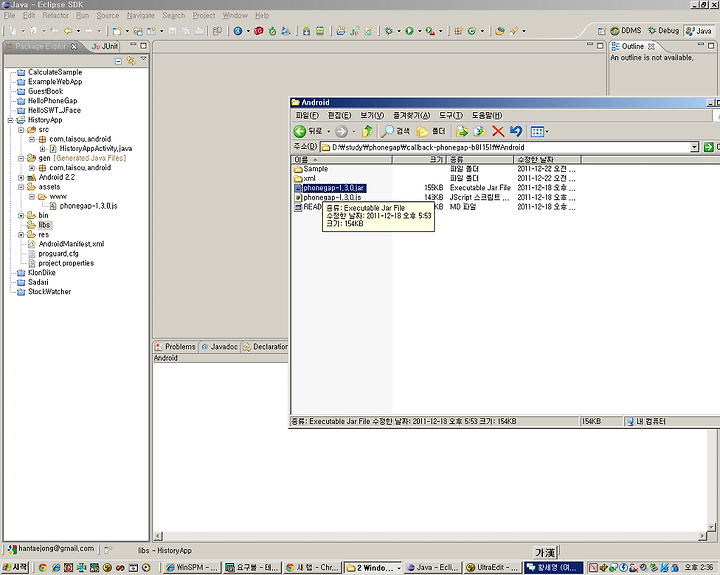The width and height of the screenshot is (720, 575).
Task: Click the New JUnit Test Case toolbar icon
Action: tap(354, 31)
